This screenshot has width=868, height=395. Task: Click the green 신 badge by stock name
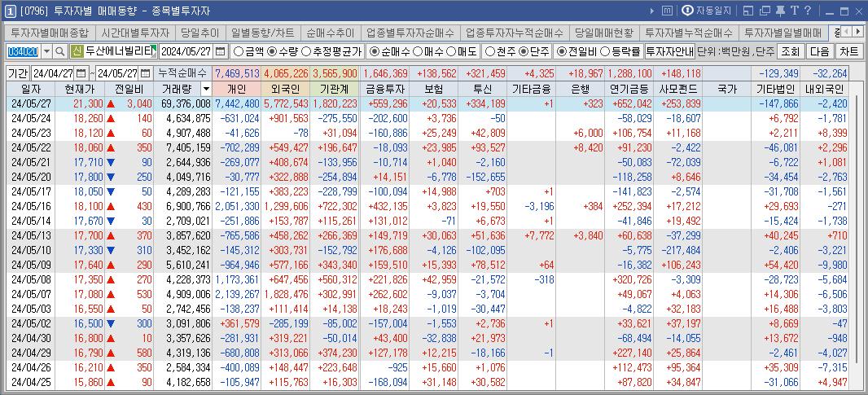point(77,51)
